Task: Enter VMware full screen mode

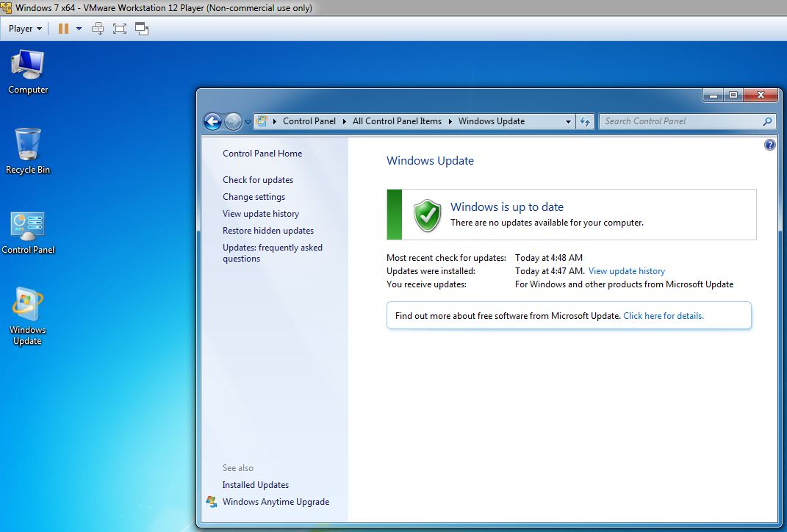Action: [120, 29]
